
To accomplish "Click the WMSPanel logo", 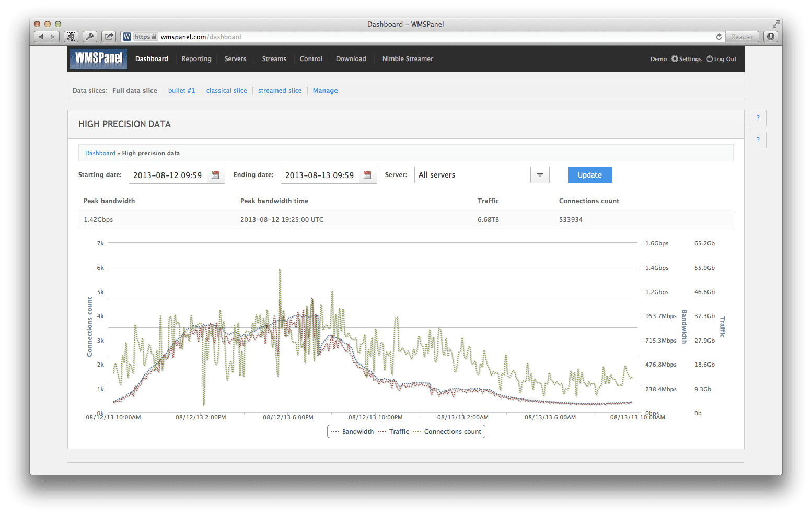I will pos(98,59).
